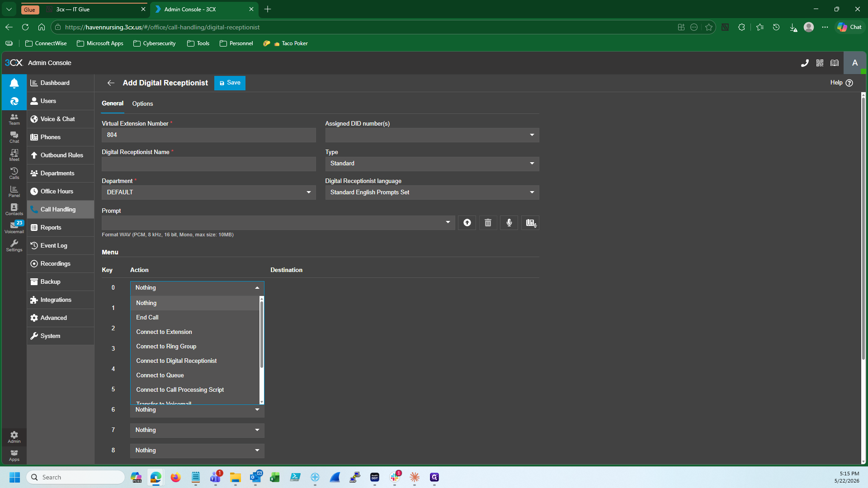Open Calls history in the left rail

14,174
